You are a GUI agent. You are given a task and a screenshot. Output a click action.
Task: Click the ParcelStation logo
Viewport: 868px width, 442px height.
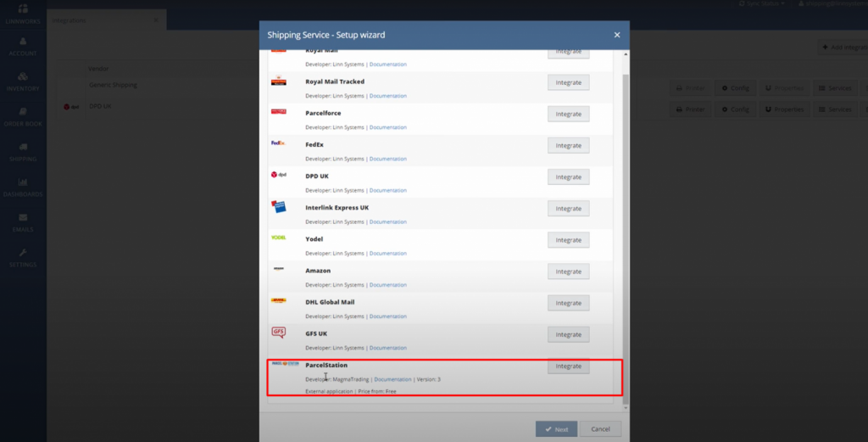click(285, 363)
